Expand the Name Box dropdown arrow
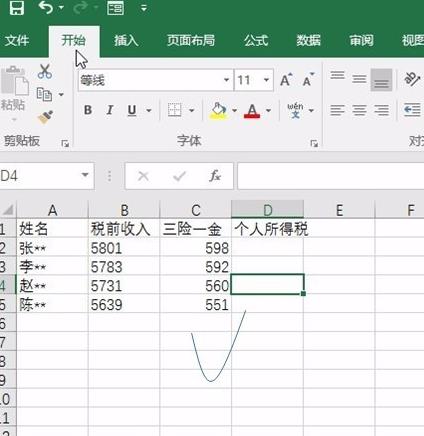Image resolution: width=424 pixels, height=436 pixels. click(85, 175)
